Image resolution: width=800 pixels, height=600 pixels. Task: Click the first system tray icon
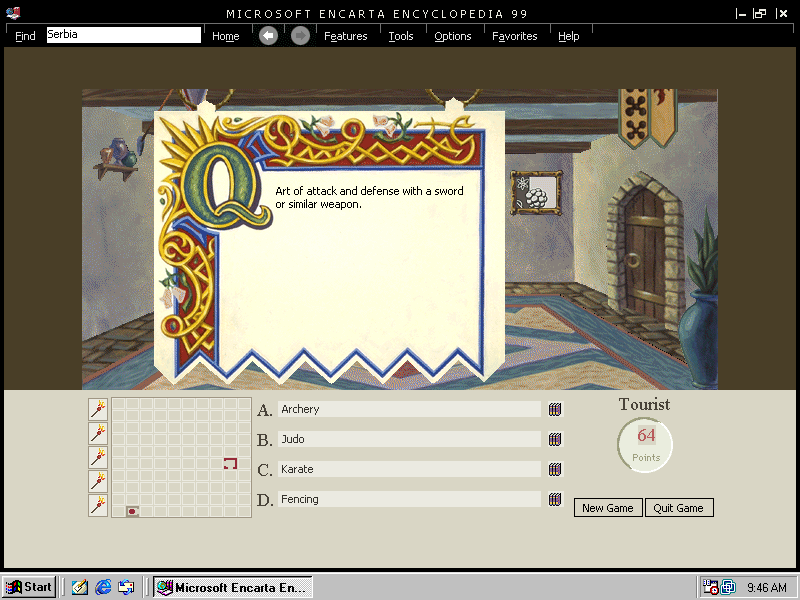coord(710,587)
